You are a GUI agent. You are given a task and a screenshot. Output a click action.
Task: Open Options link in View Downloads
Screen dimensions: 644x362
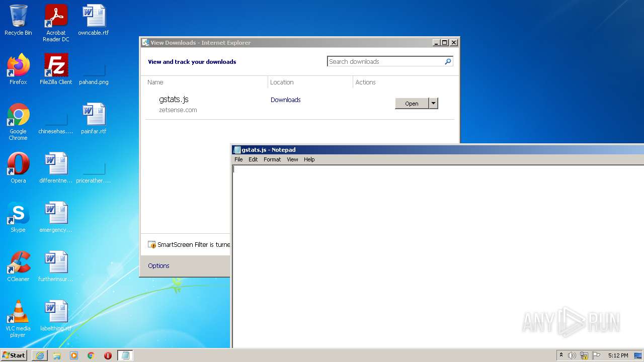pyautogui.click(x=158, y=266)
